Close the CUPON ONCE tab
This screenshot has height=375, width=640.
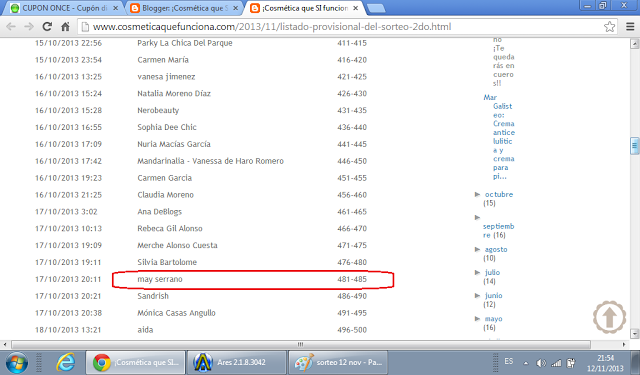pos(116,8)
